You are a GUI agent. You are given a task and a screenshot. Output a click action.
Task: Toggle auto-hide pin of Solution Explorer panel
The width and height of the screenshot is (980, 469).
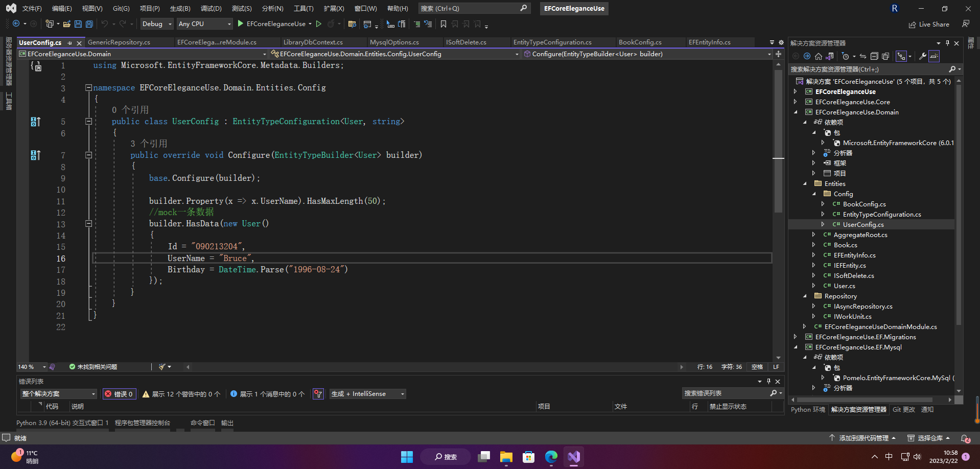[947, 43]
